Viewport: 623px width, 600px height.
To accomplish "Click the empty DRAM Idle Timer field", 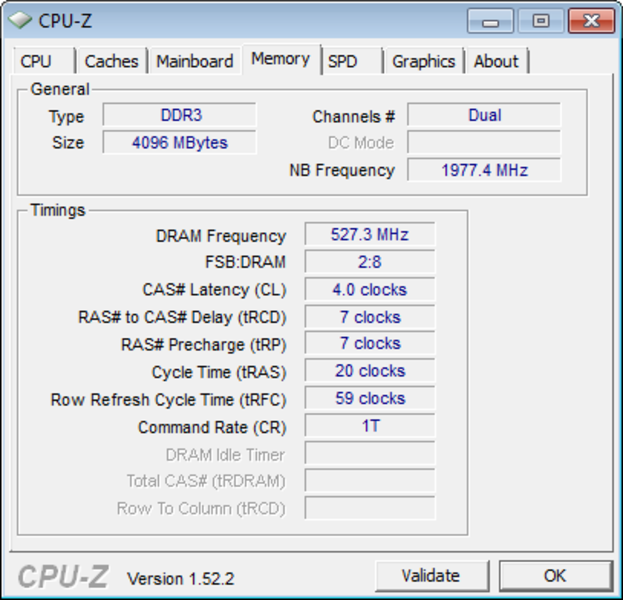I will (370, 453).
